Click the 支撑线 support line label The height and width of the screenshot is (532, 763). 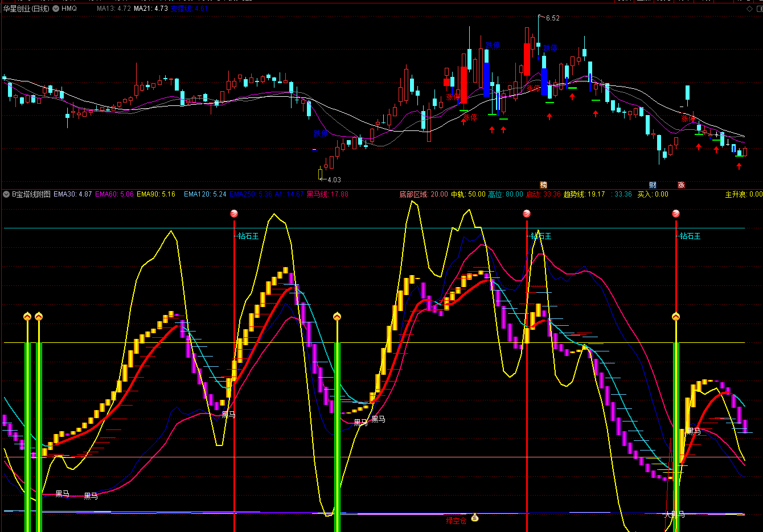pyautogui.click(x=189, y=9)
